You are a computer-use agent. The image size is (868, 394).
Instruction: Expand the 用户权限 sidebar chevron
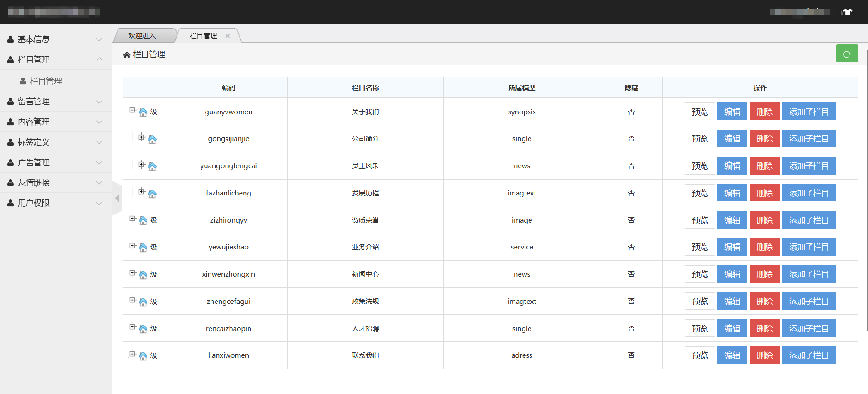[x=99, y=204]
